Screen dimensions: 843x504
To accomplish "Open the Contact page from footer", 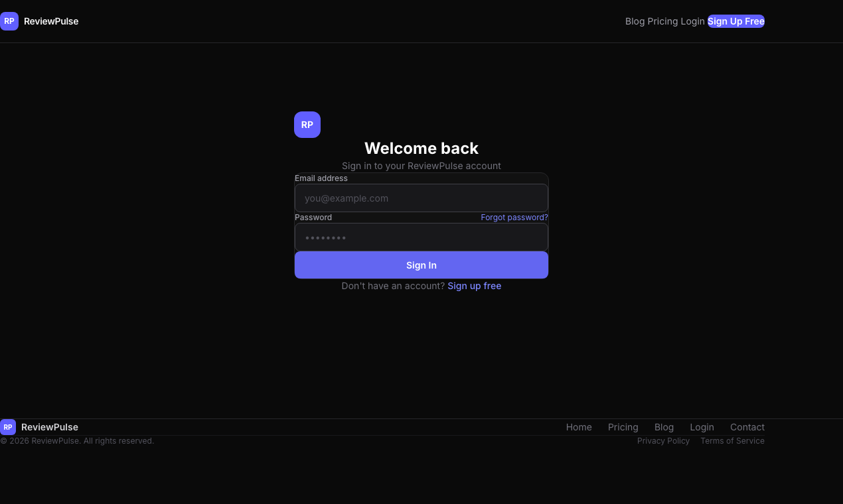I will (x=747, y=427).
